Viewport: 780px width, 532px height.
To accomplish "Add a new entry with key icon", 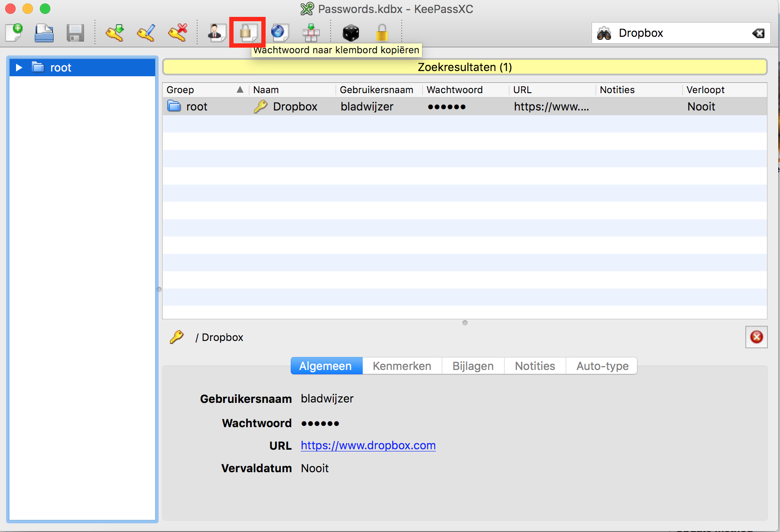I will coord(115,33).
